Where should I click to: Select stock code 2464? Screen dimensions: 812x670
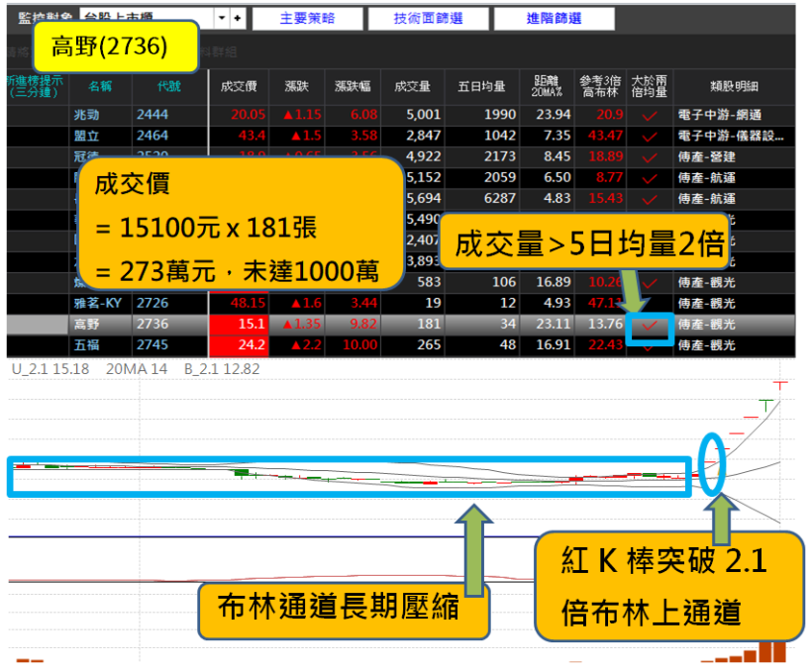[152, 136]
